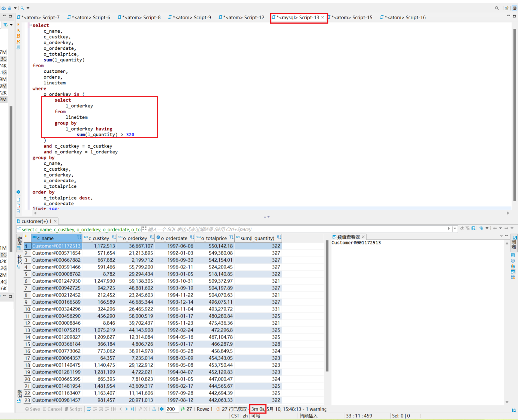Click the edit cell value icon in the bottom toolbar
Image resolution: width=518 pixels, height=420 pixels.
point(89,409)
